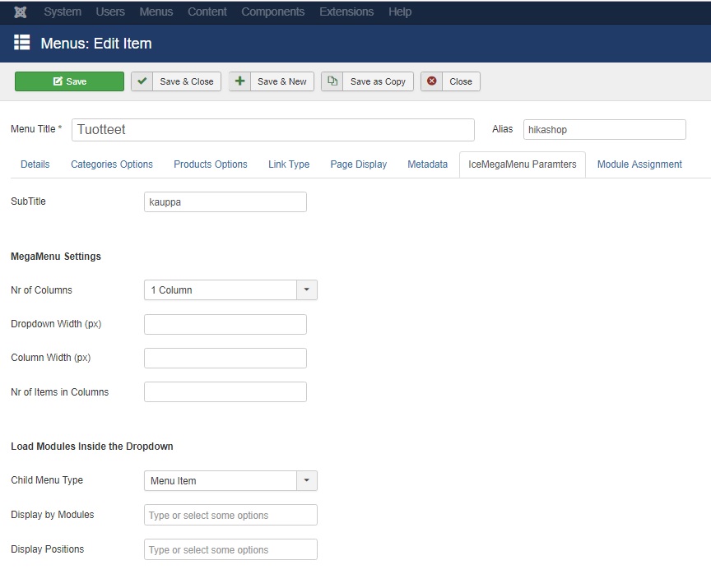This screenshot has height=588, width=711.
Task: Click the Dropdown Width (px) field
Action: point(225,324)
